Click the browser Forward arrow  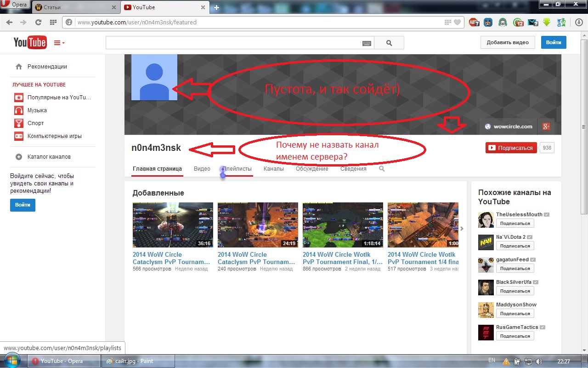tap(23, 22)
